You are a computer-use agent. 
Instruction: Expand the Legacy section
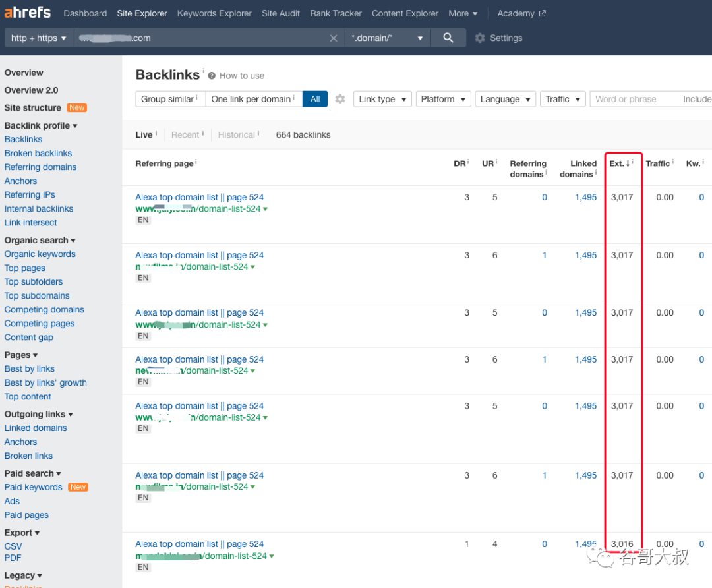click(23, 575)
